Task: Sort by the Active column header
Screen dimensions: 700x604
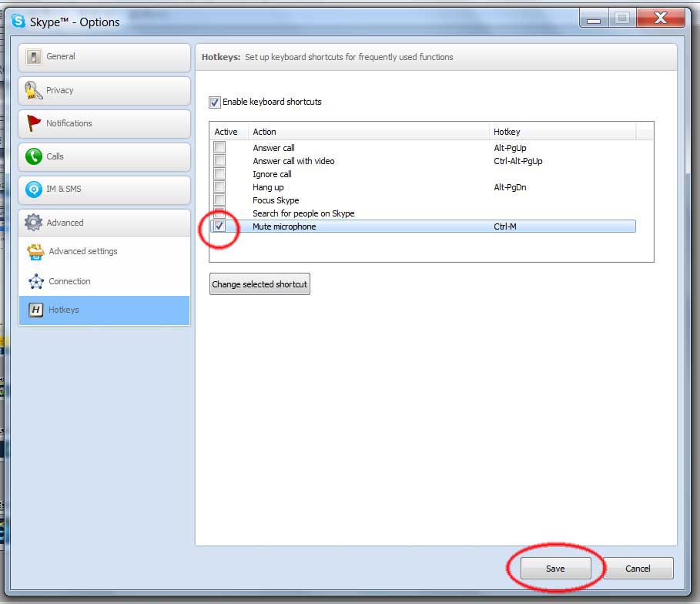Action: pos(229,132)
